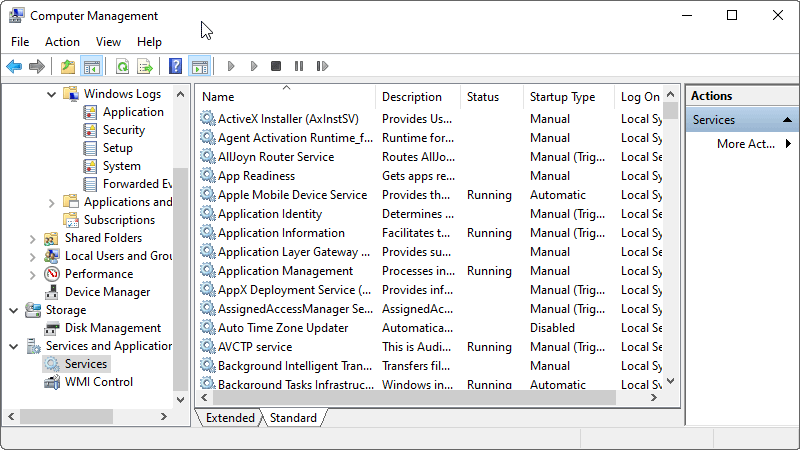Collapse Services and Applications node
The width and height of the screenshot is (800, 450).
(x=14, y=346)
